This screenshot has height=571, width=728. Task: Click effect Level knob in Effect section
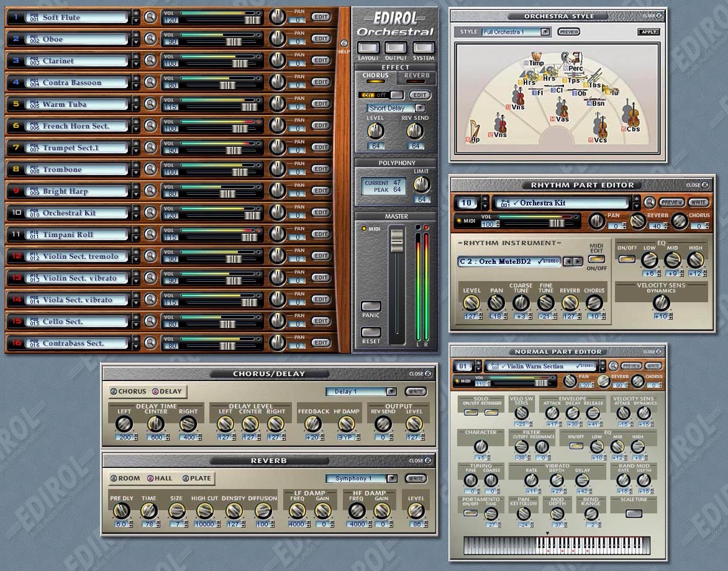pyautogui.click(x=376, y=132)
